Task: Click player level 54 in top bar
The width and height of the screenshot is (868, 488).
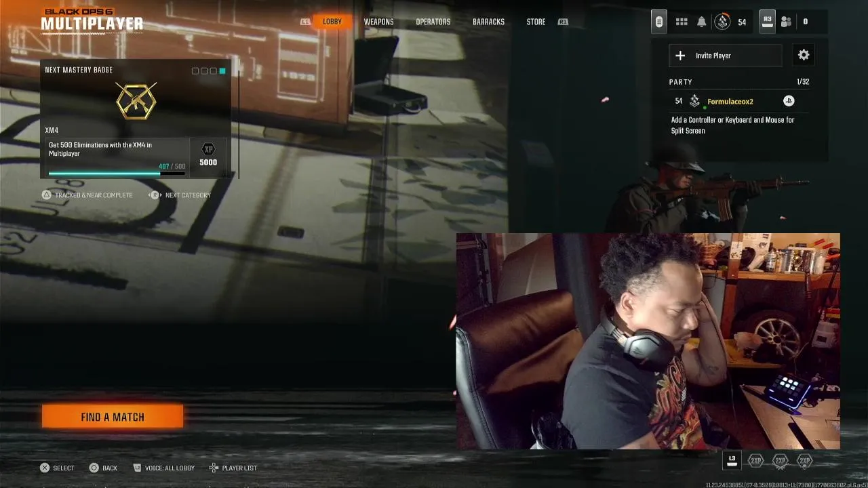Action: 742,22
